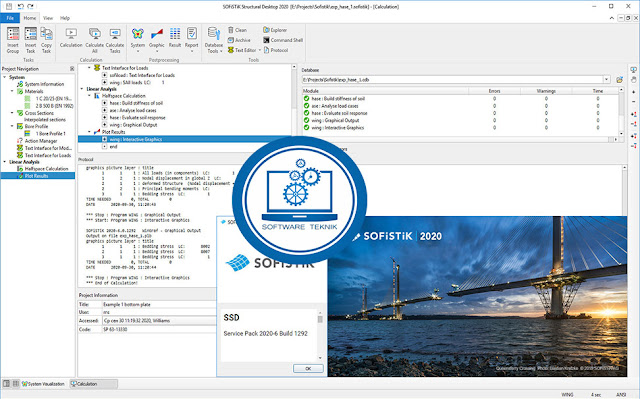Expand the ase : Analyse load cases task

[x=104, y=110]
